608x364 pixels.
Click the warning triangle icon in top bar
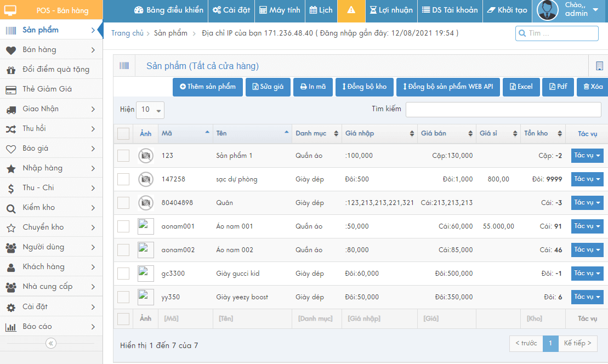click(x=351, y=10)
